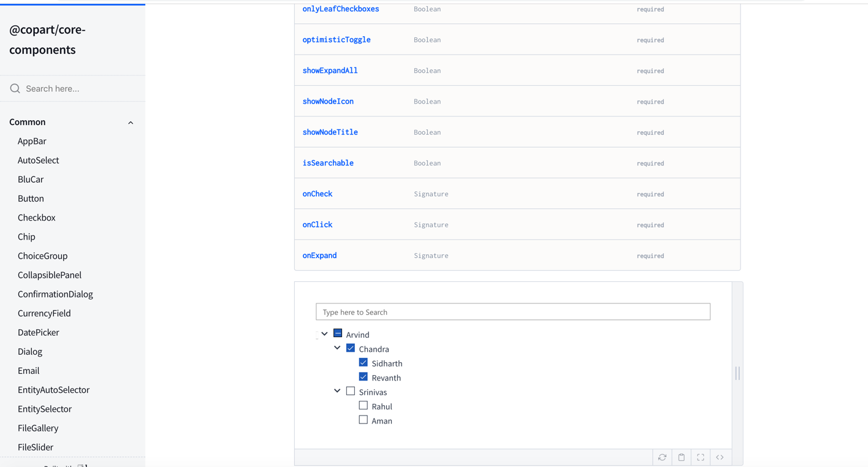
Task: Open Checkbox in the sidebar
Action: coord(37,218)
